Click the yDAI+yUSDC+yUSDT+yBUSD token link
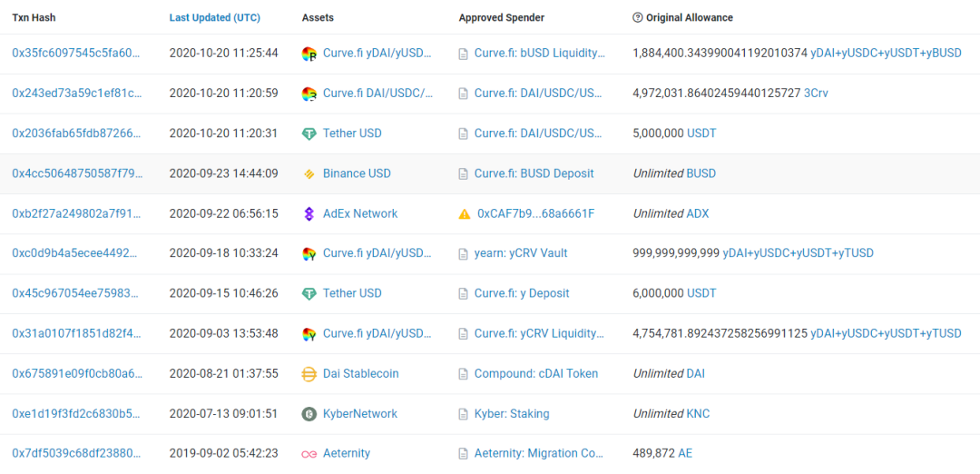 (886, 54)
